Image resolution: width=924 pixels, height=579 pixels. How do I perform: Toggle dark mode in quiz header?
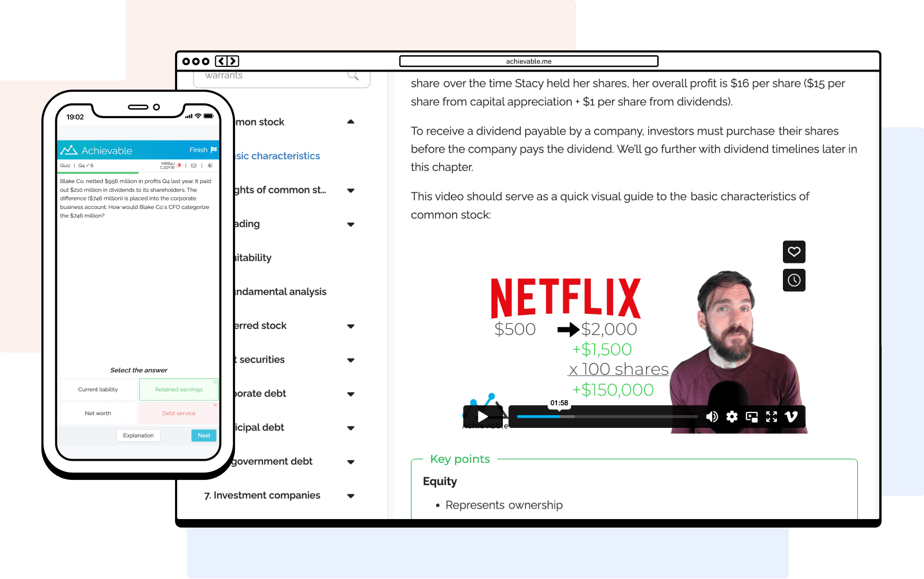pos(210,165)
